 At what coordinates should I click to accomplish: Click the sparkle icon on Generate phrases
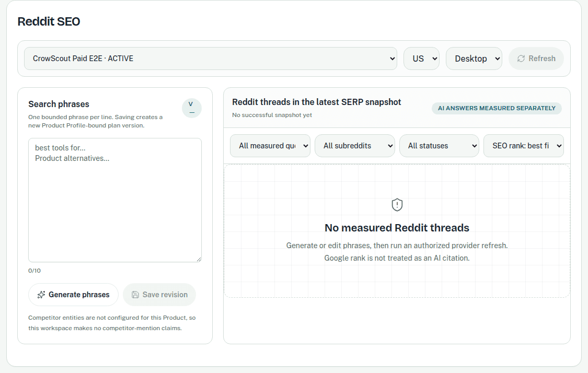[41, 295]
